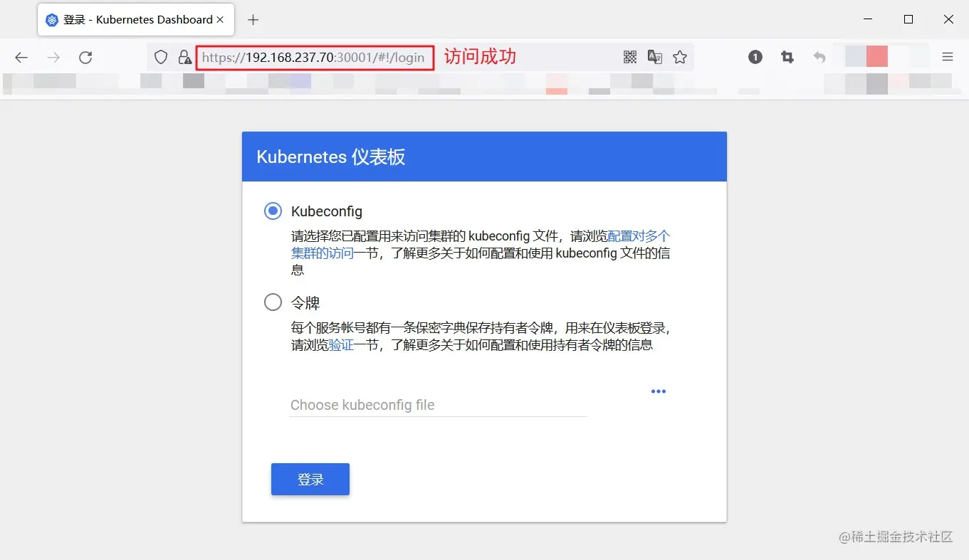The width and height of the screenshot is (969, 560).
Task: Click the Kubernetes 仪表板 header title
Action: pos(331,157)
